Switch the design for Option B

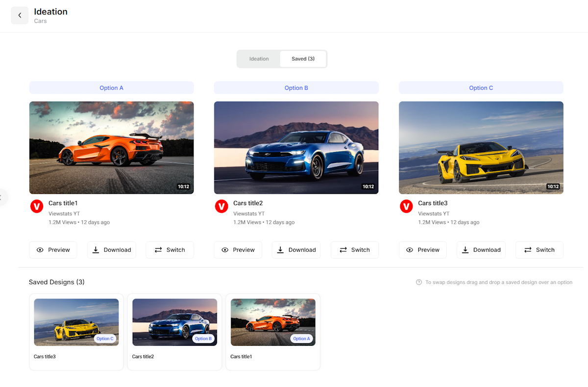(355, 250)
